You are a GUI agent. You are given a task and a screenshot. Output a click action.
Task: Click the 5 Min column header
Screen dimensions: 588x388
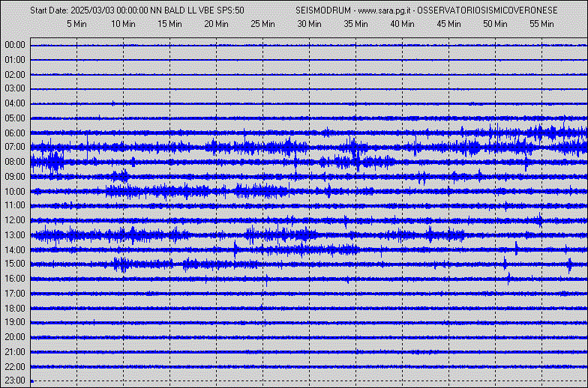(x=76, y=24)
